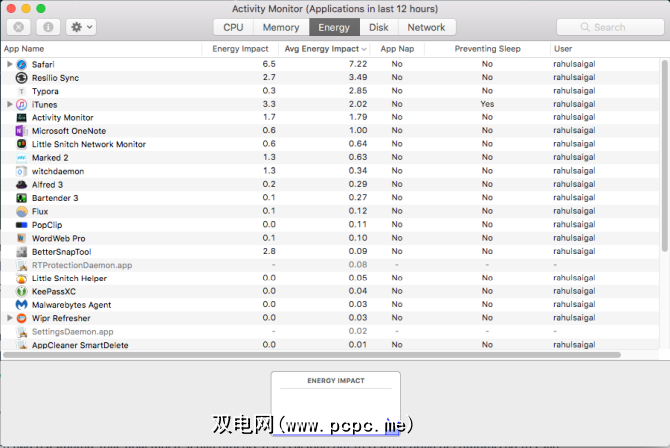Click the horizontal scrollbar thumb
The image size is (670, 448).
(x=312, y=355)
